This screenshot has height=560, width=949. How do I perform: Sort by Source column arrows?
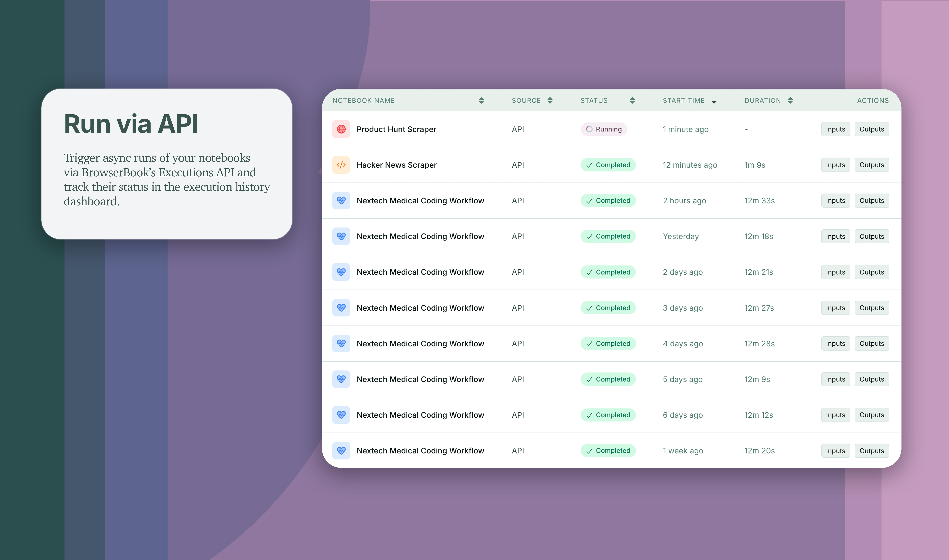(550, 100)
